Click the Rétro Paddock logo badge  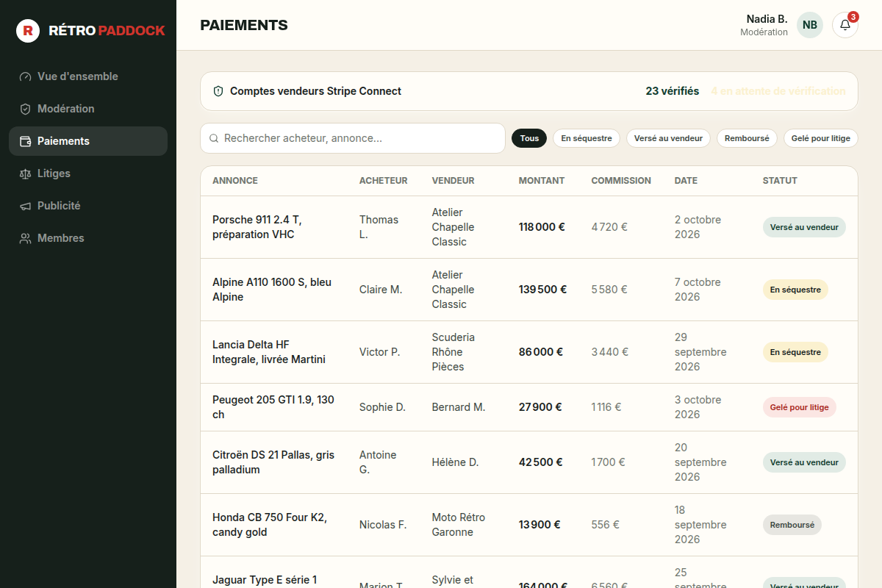28,31
